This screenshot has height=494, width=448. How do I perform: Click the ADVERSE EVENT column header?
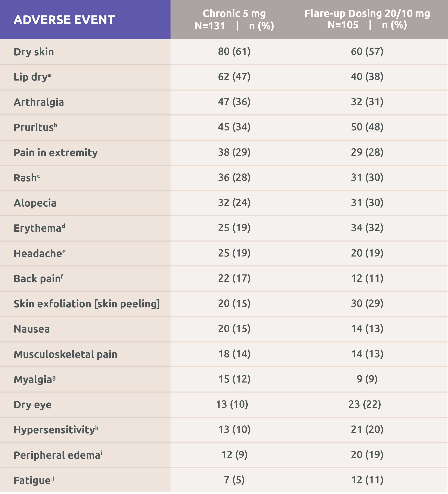tap(64, 20)
